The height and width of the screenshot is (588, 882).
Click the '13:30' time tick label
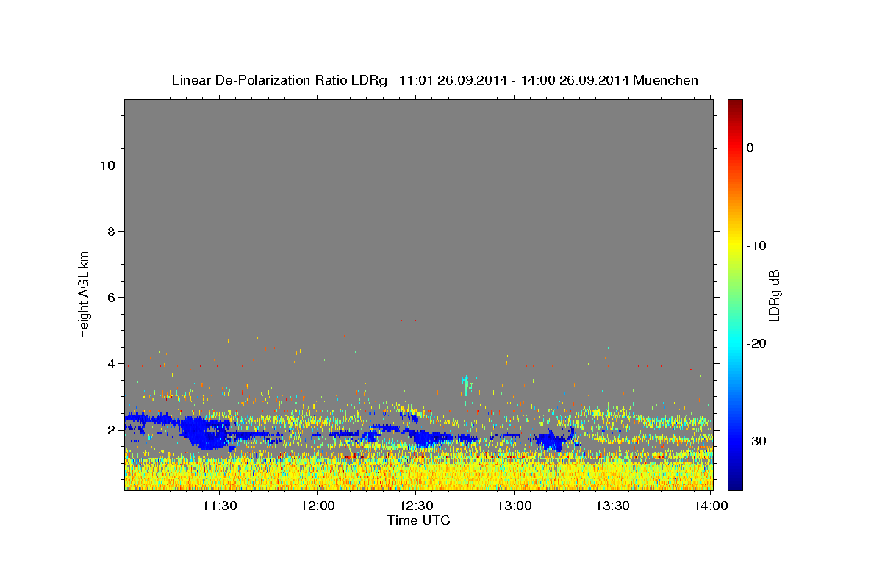612,506
